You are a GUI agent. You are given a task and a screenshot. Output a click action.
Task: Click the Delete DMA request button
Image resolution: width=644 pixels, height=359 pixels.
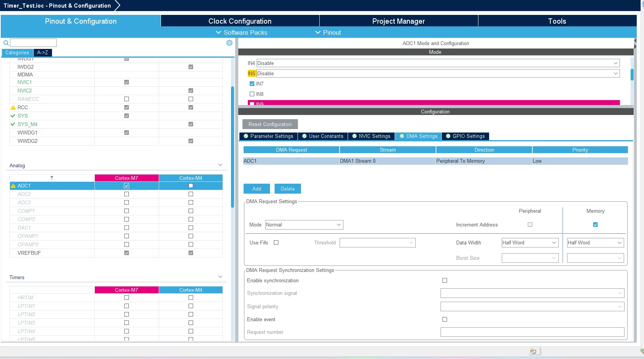tap(288, 189)
